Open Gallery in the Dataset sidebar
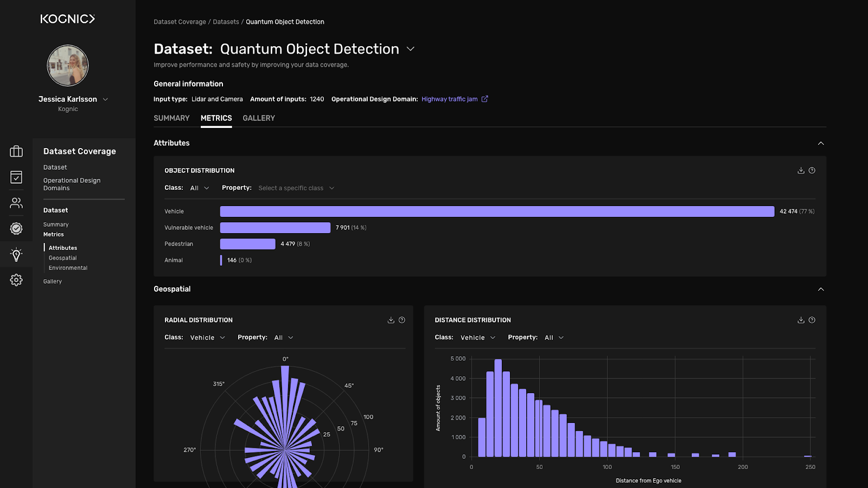 (x=53, y=281)
